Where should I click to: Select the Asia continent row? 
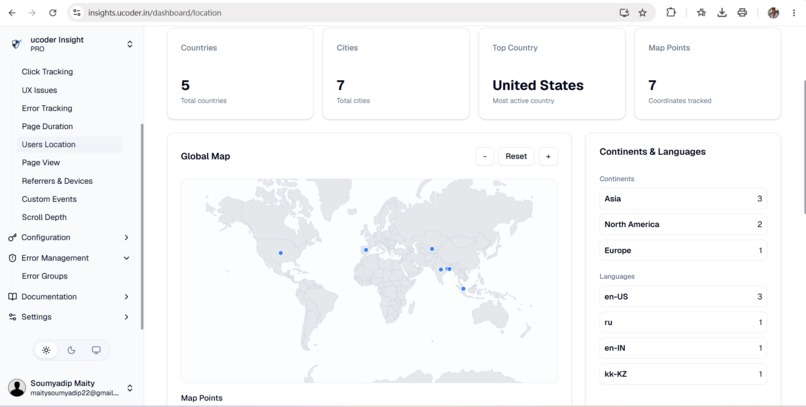pos(683,199)
